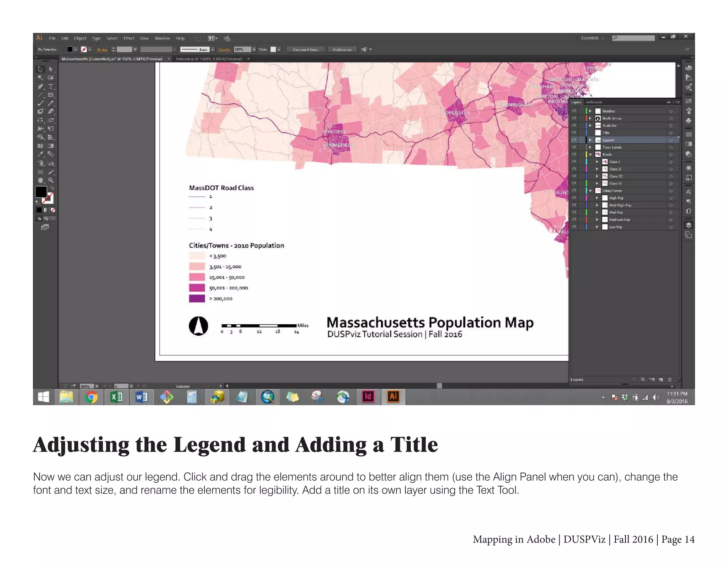Open the Layers panel dock icon
The width and height of the screenshot is (728, 562).
tap(689, 225)
